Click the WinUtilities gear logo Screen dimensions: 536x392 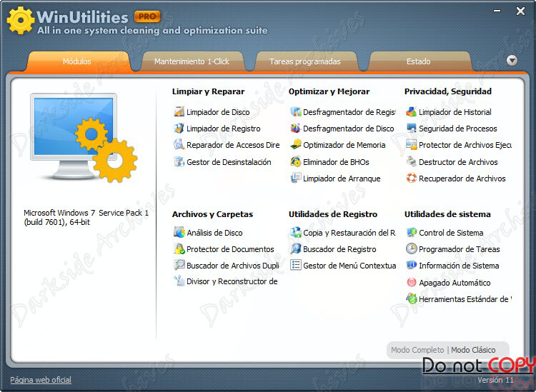[x=21, y=20]
